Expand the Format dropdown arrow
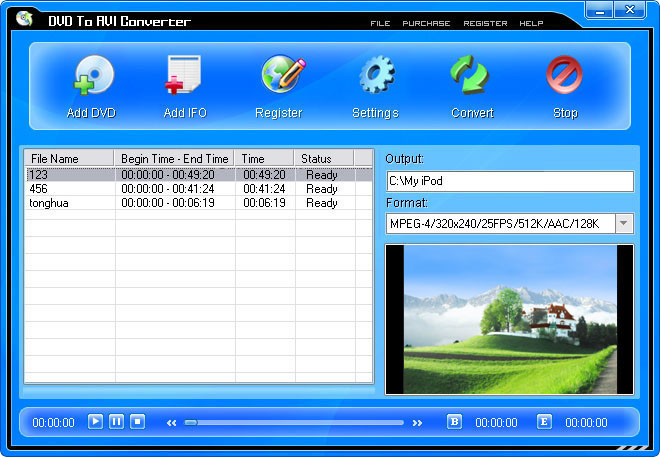Screen dimensions: 660x457 (624, 223)
